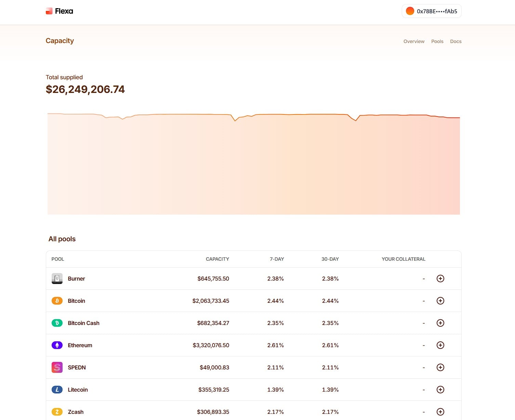Image resolution: width=515 pixels, height=420 pixels.
Task: Add collateral to the SPEDN pool
Action: (440, 367)
